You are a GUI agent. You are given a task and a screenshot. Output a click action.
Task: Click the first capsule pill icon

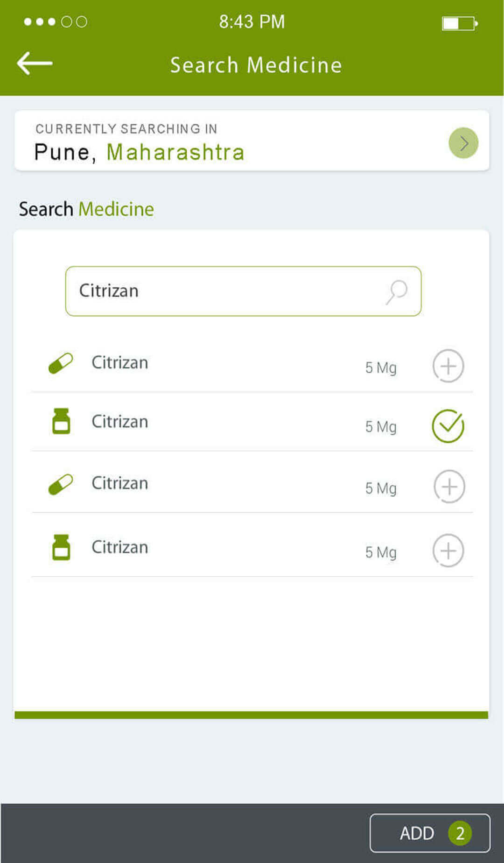tap(61, 363)
